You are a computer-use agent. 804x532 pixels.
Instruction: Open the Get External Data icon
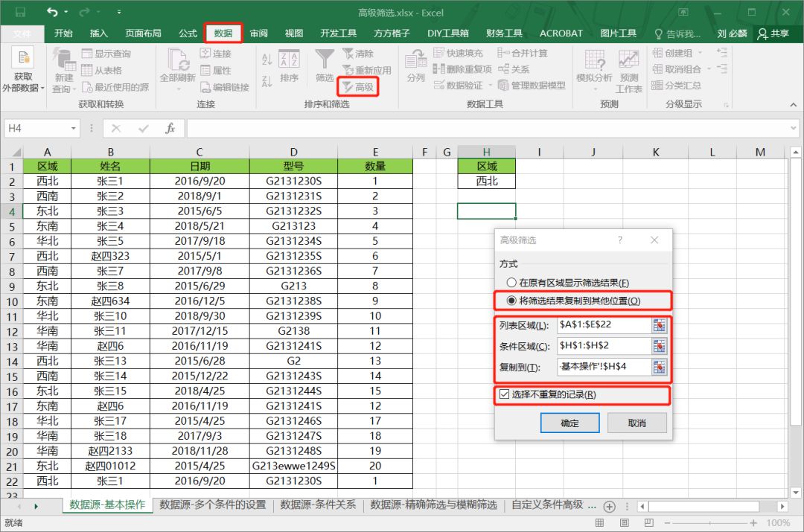[x=22, y=58]
